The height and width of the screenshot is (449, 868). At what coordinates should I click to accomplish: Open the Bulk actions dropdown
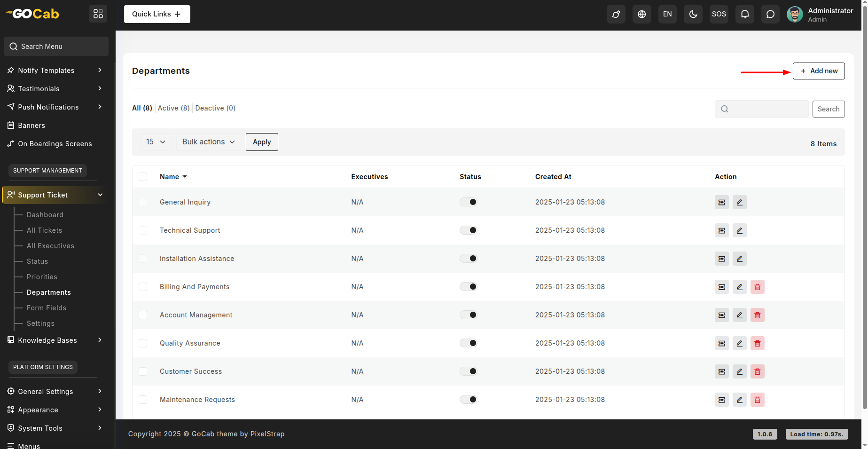tap(209, 142)
